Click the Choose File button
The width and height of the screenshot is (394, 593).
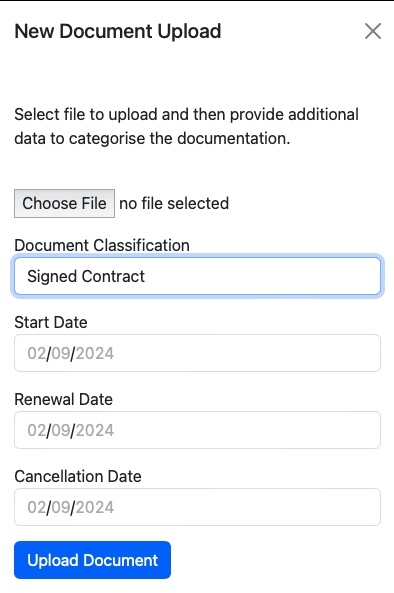click(x=64, y=203)
